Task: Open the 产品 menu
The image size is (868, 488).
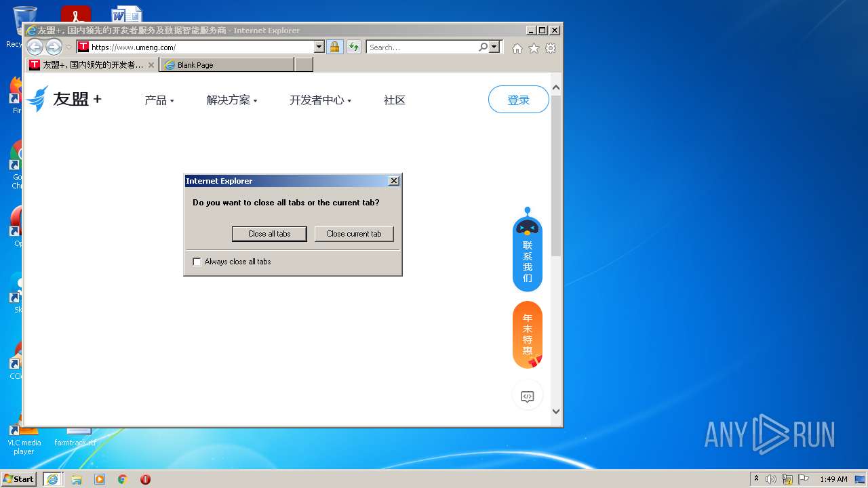Action: (x=159, y=100)
